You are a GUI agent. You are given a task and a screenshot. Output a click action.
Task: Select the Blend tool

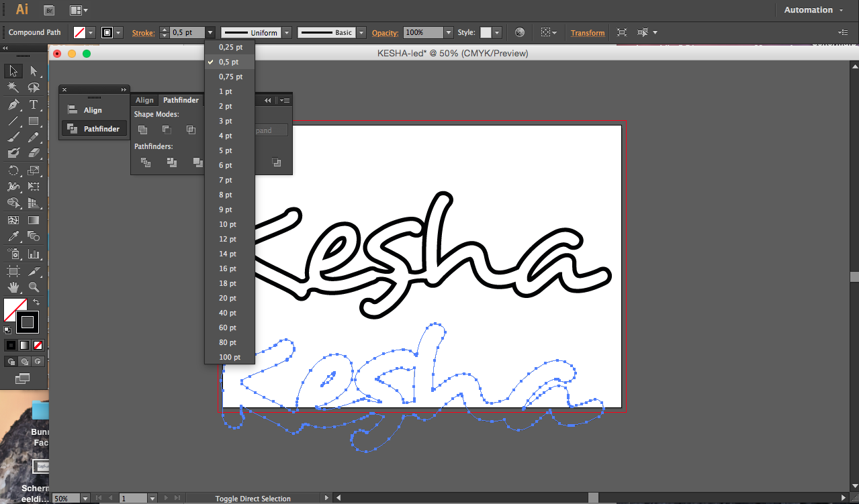(x=34, y=236)
